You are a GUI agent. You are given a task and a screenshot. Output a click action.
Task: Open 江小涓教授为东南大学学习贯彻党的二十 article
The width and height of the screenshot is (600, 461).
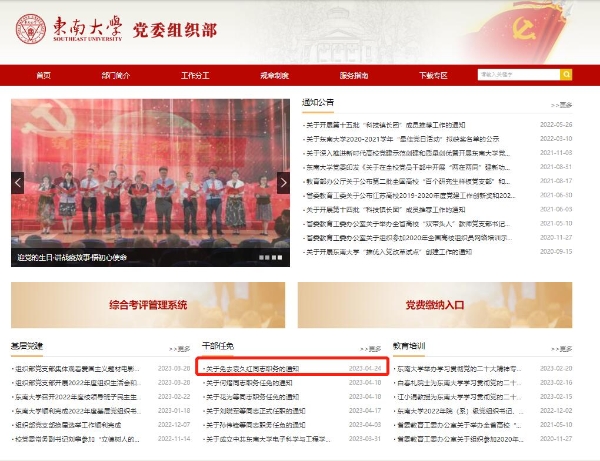459,397
